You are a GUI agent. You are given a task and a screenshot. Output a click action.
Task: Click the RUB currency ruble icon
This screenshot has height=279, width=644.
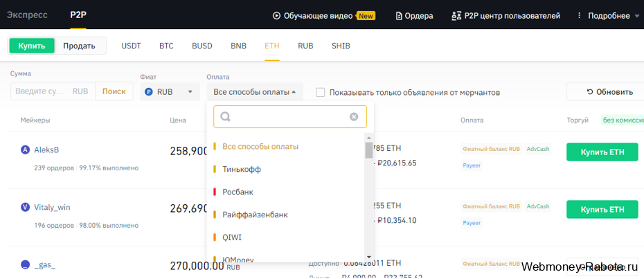tap(149, 91)
